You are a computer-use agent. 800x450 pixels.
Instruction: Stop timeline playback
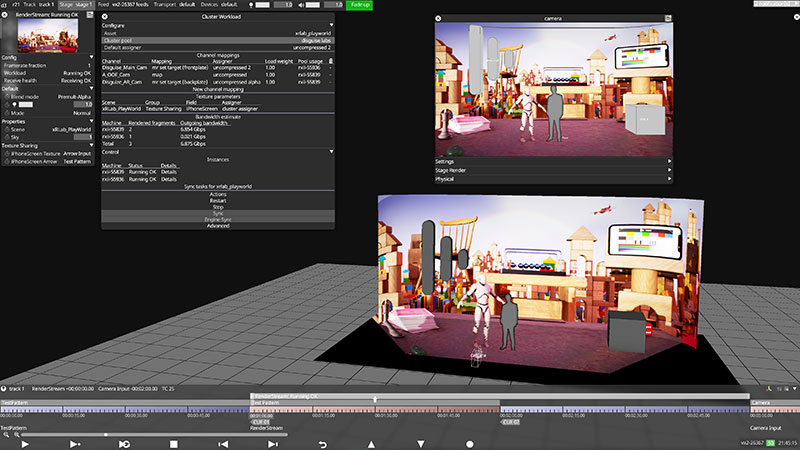173,444
